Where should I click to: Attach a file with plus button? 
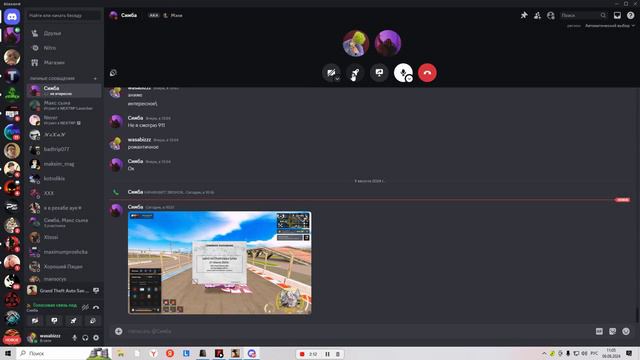tap(118, 331)
